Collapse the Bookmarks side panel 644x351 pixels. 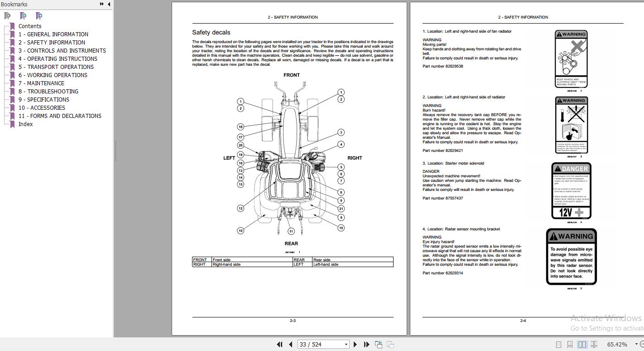click(x=109, y=4)
